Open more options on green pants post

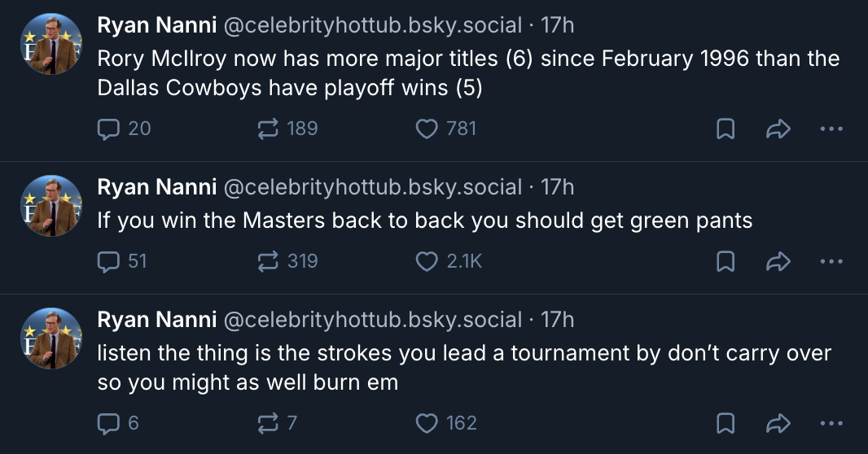point(831,261)
